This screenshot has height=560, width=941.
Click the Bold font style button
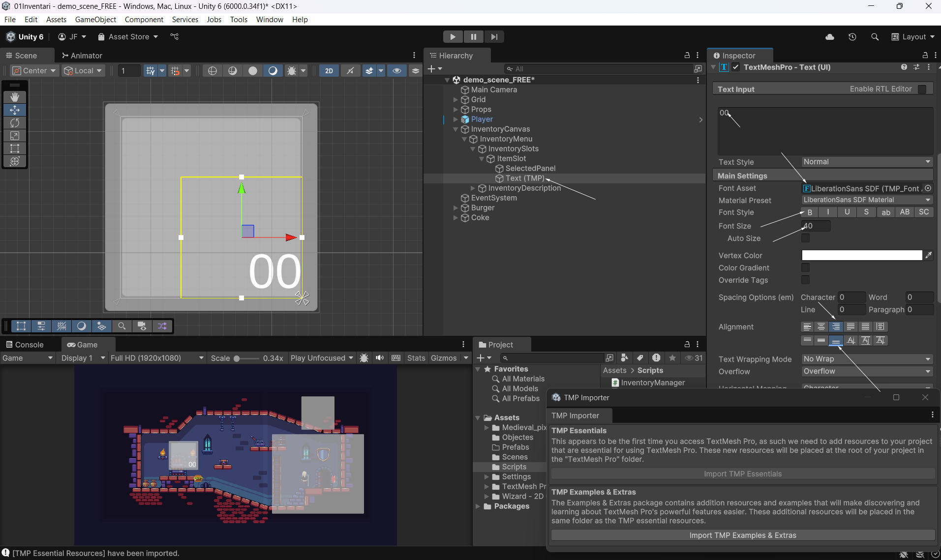tap(810, 212)
